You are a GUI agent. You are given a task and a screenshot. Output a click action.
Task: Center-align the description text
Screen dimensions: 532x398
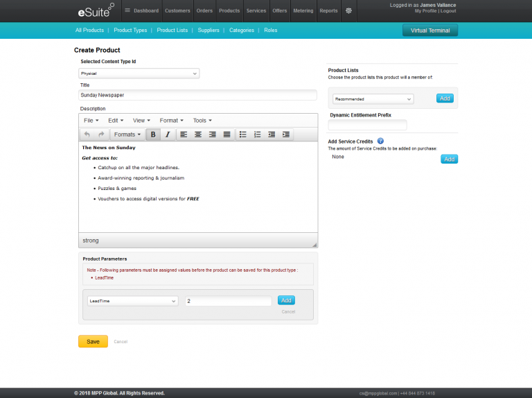point(198,135)
